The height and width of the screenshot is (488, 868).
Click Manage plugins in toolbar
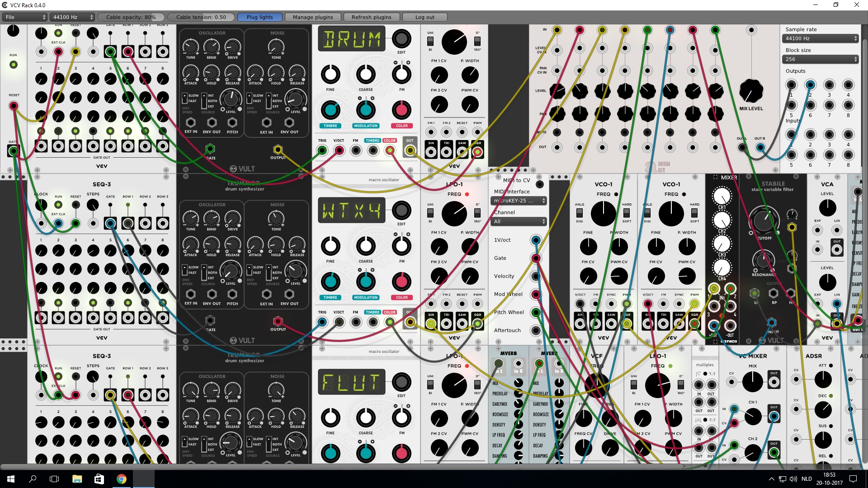click(x=313, y=17)
